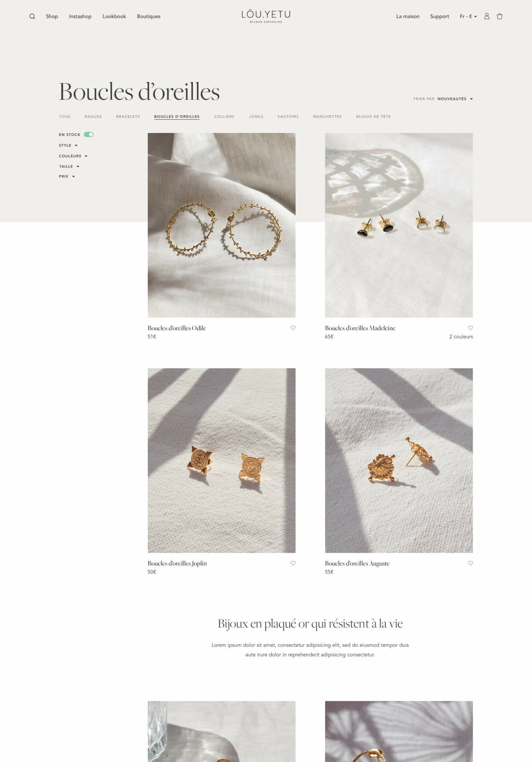532x762 pixels.
Task: Open the Fr - € language selector
Action: 468,16
